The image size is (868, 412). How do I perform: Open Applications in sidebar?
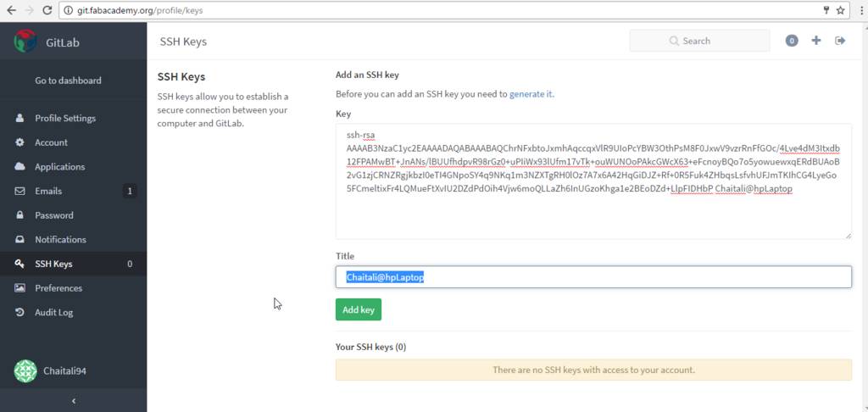[x=59, y=167]
